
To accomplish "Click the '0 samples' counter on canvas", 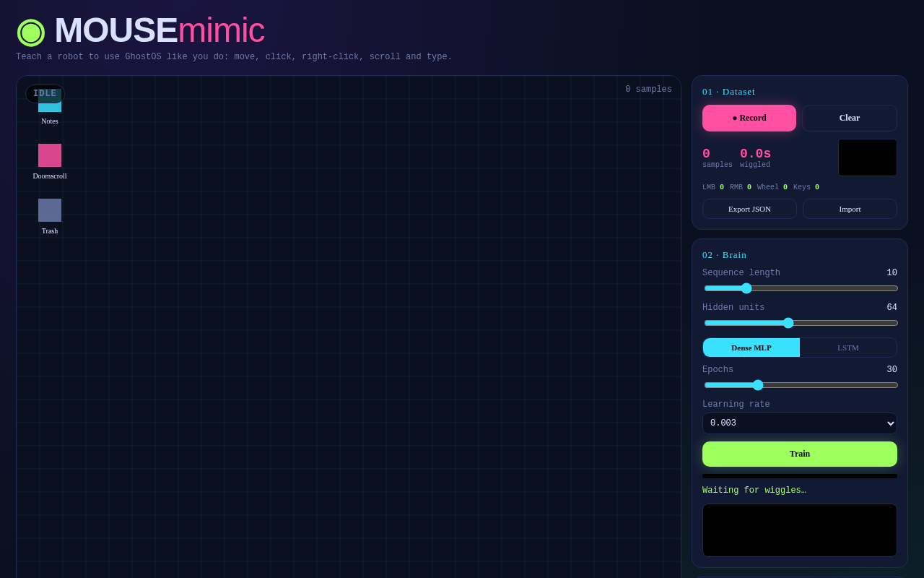I will [x=648, y=90].
